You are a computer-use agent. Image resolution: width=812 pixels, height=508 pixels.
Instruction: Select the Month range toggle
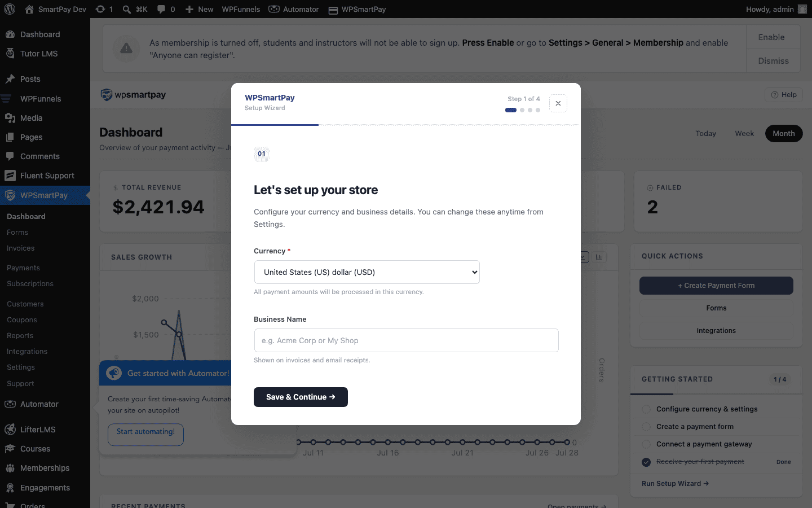point(784,133)
